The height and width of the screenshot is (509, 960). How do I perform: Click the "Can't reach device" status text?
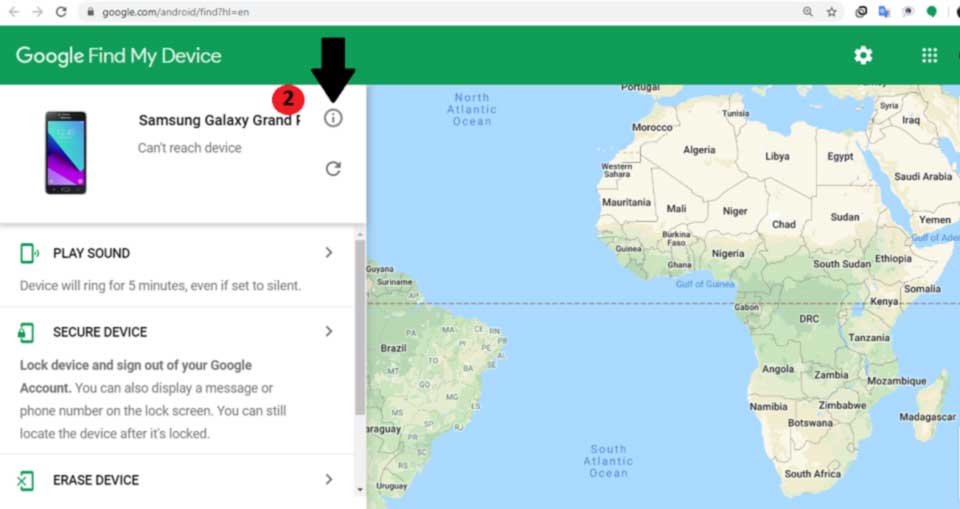(x=190, y=148)
